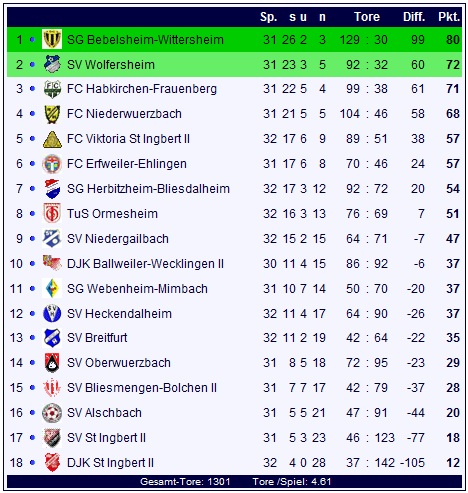468x493 pixels.
Task: Open the FC Habkirchen-Frauenberg crest icon
Action: click(x=52, y=89)
